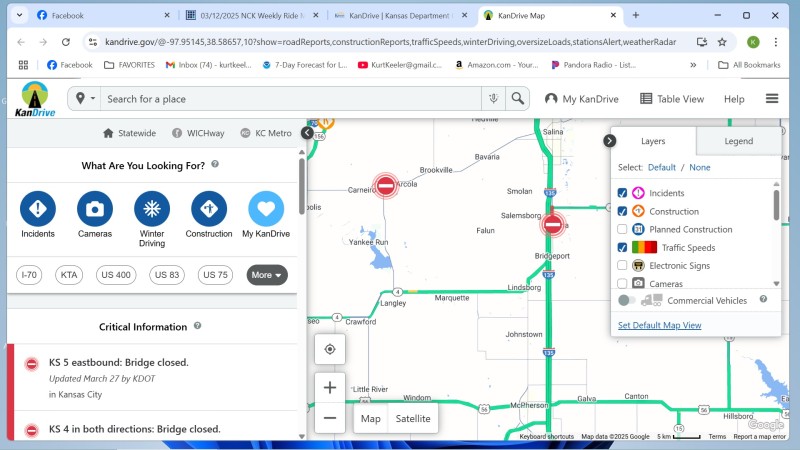Zoom out the map with minus button
The height and width of the screenshot is (450, 800).
pyautogui.click(x=330, y=418)
